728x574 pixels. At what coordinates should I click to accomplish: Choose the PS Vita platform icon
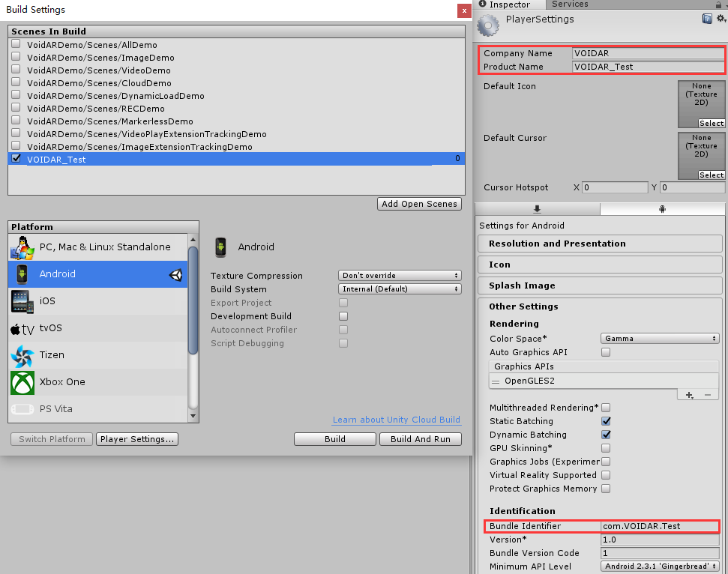(x=22, y=409)
